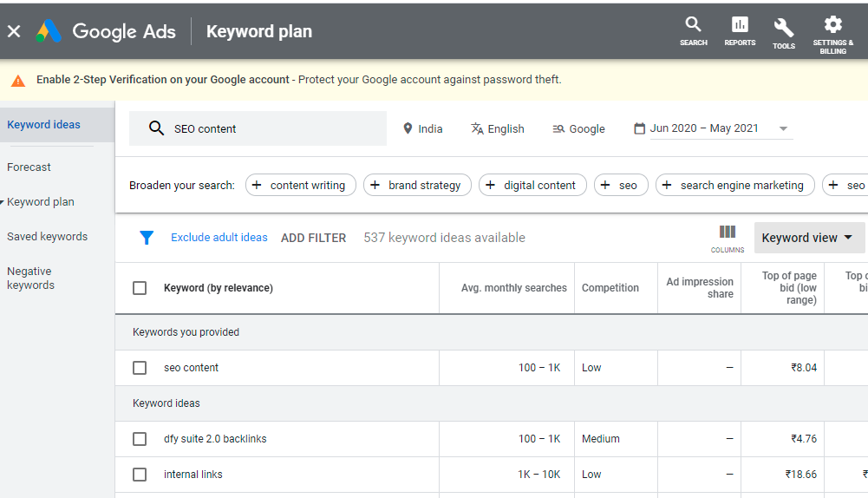Viewport: 868px width, 498px height.
Task: Check the 'dfy suite 2.0 backlinks' row
Action: (140, 439)
